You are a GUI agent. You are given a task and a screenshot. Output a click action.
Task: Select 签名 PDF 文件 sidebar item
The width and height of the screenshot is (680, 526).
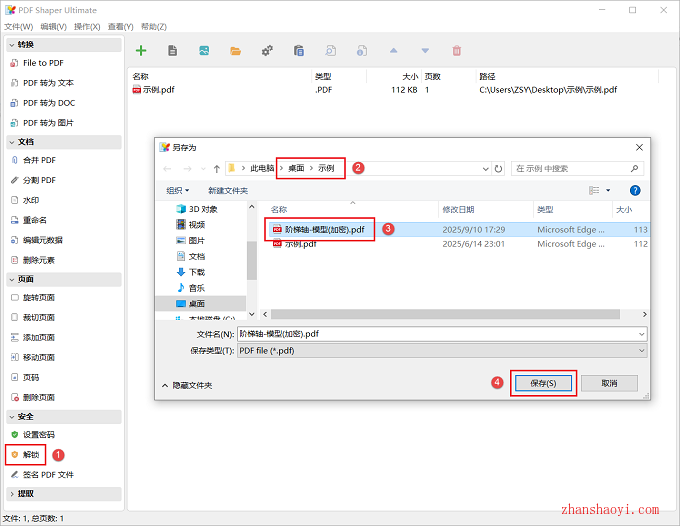pos(48,474)
